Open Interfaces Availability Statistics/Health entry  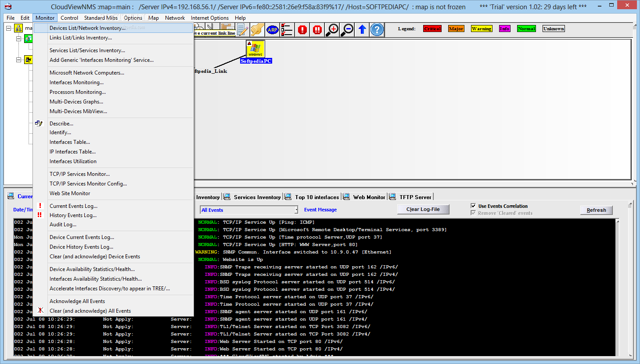point(113,279)
